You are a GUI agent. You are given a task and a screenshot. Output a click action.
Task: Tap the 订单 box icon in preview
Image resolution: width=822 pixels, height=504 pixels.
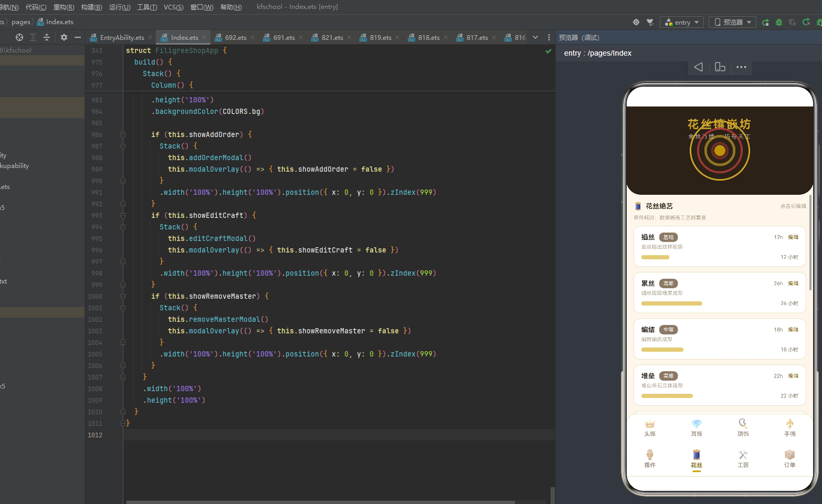[789, 455]
